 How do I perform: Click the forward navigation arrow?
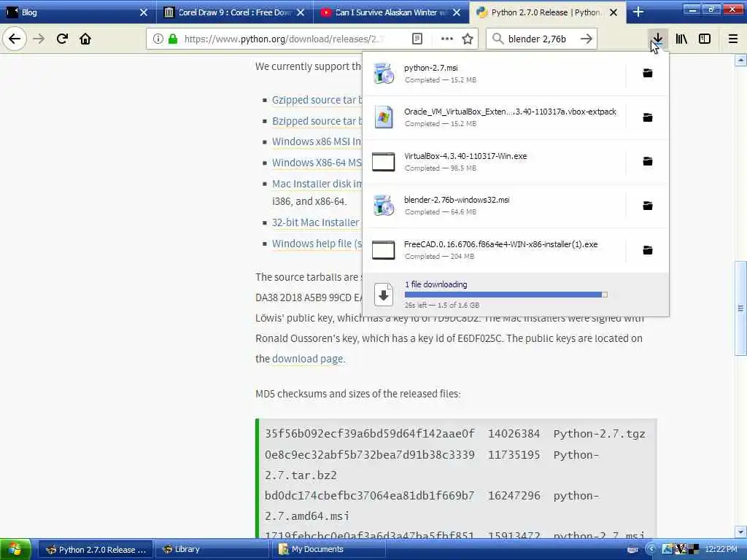(x=39, y=39)
